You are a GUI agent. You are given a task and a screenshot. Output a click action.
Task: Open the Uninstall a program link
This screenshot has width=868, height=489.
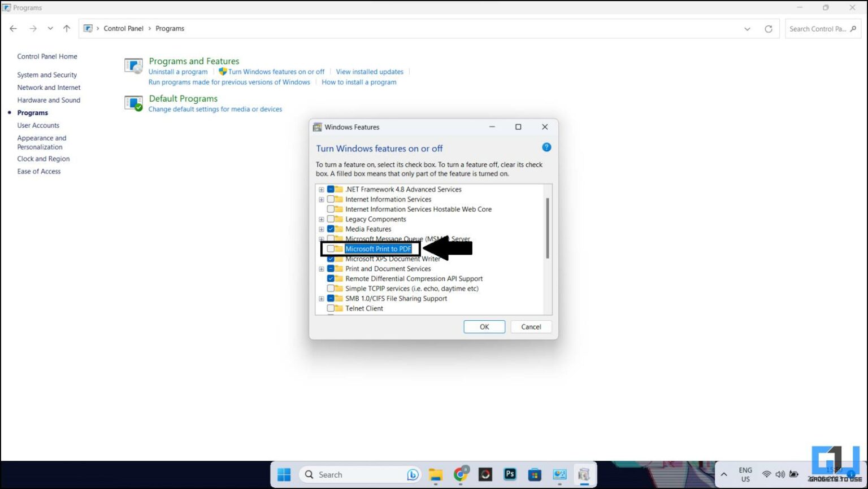pyautogui.click(x=178, y=71)
